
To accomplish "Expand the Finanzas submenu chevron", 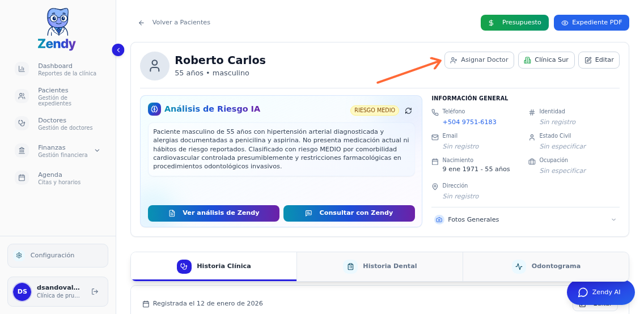I will click(98, 151).
